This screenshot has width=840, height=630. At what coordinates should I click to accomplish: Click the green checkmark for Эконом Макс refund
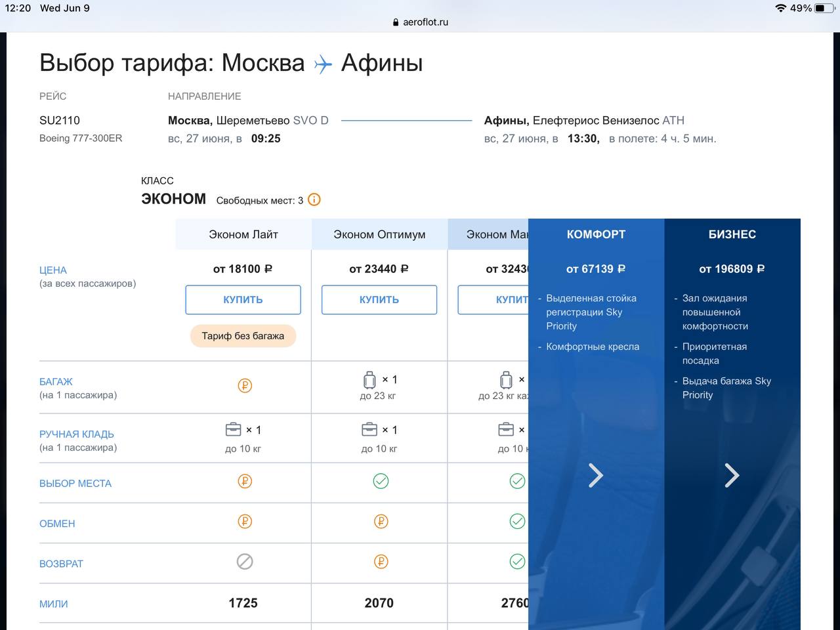tap(517, 562)
